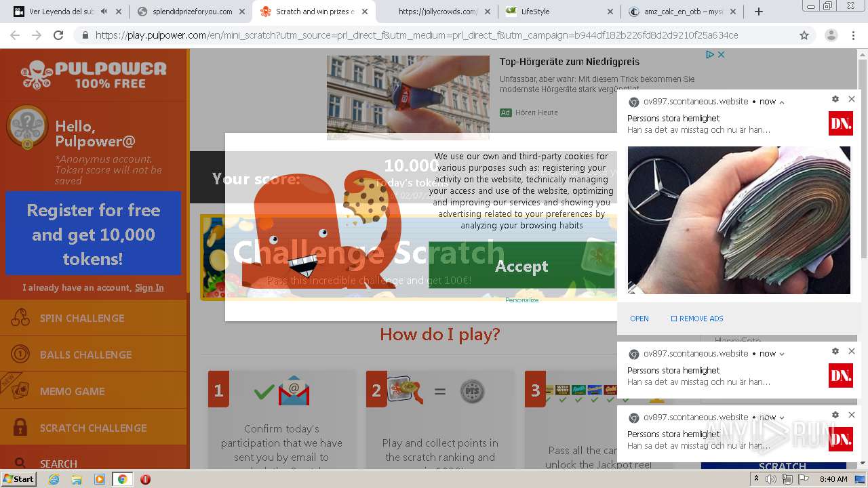Click OPEN on the notification

pos(639,319)
